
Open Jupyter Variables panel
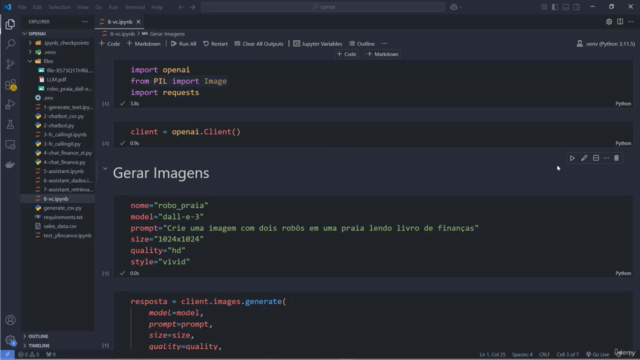tap(318, 44)
